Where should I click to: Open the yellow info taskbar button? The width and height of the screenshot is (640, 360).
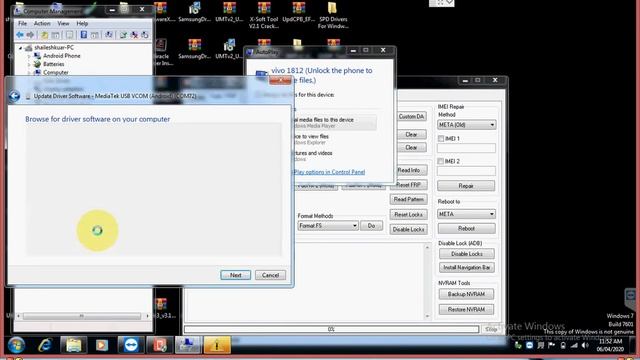coord(217,345)
